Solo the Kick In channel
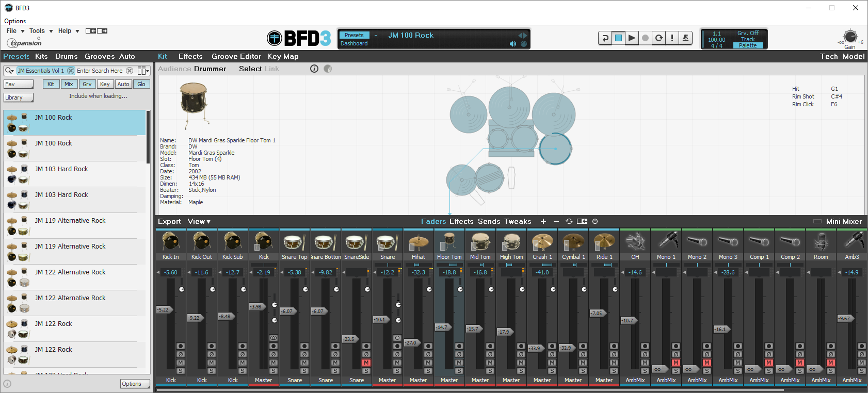 pos(181,371)
